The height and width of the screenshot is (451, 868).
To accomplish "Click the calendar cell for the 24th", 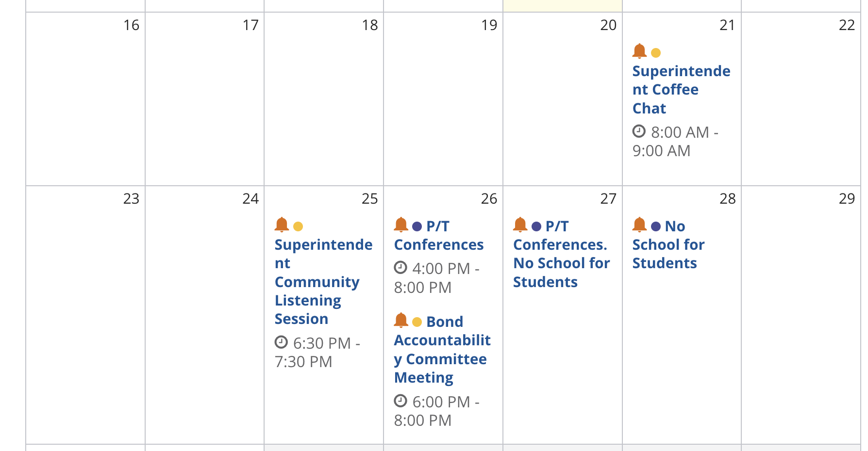I will pos(204,315).
